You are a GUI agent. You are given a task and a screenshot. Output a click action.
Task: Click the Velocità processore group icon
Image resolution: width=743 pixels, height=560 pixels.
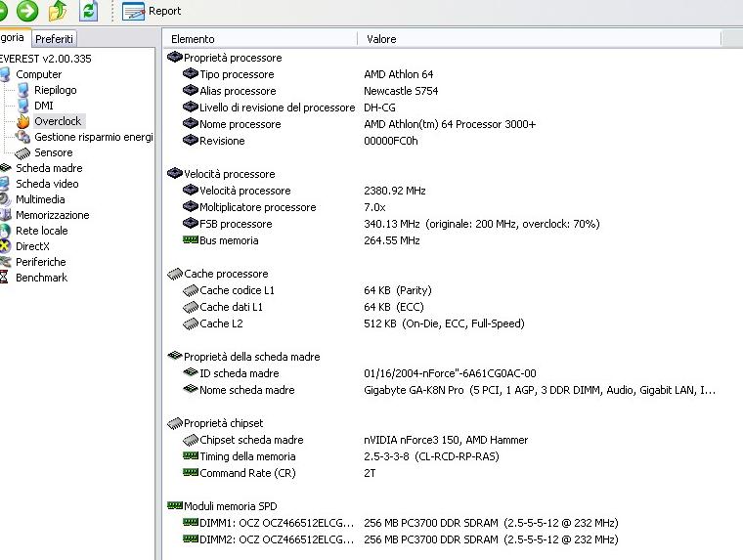175,173
